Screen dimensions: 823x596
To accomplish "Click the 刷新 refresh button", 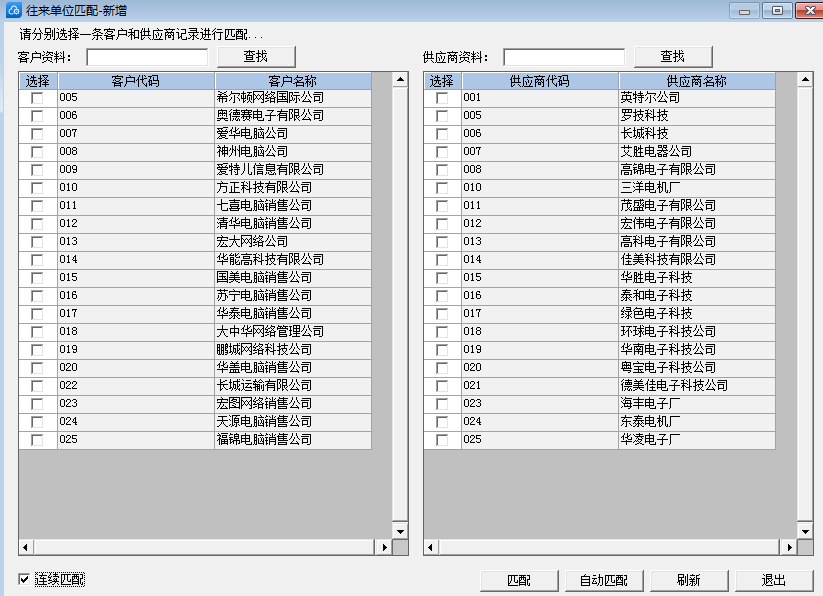I will pos(689,580).
